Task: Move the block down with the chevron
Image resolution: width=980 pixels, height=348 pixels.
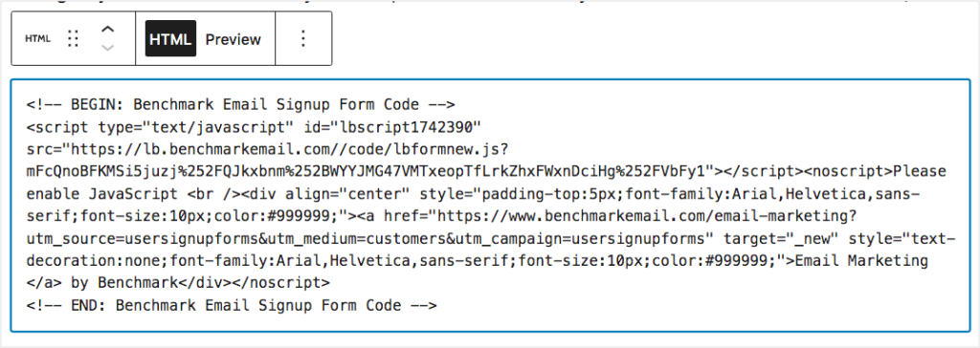Action: (108, 48)
